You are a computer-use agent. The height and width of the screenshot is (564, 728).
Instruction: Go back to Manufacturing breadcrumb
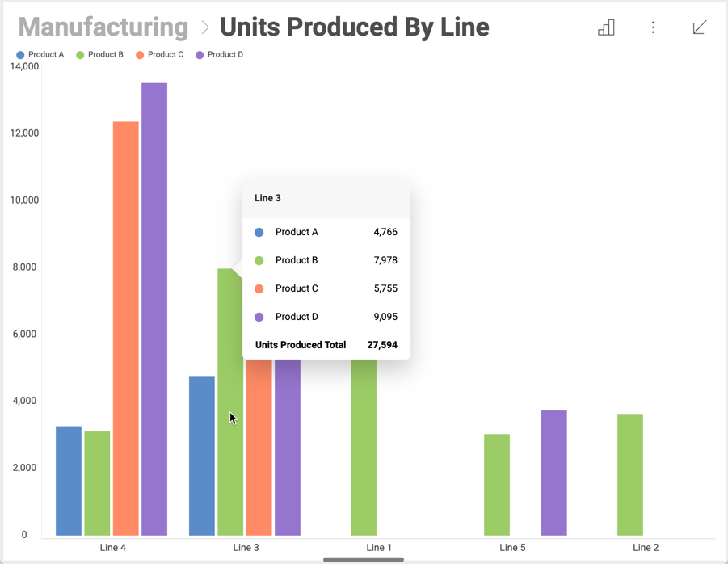pos(103,27)
